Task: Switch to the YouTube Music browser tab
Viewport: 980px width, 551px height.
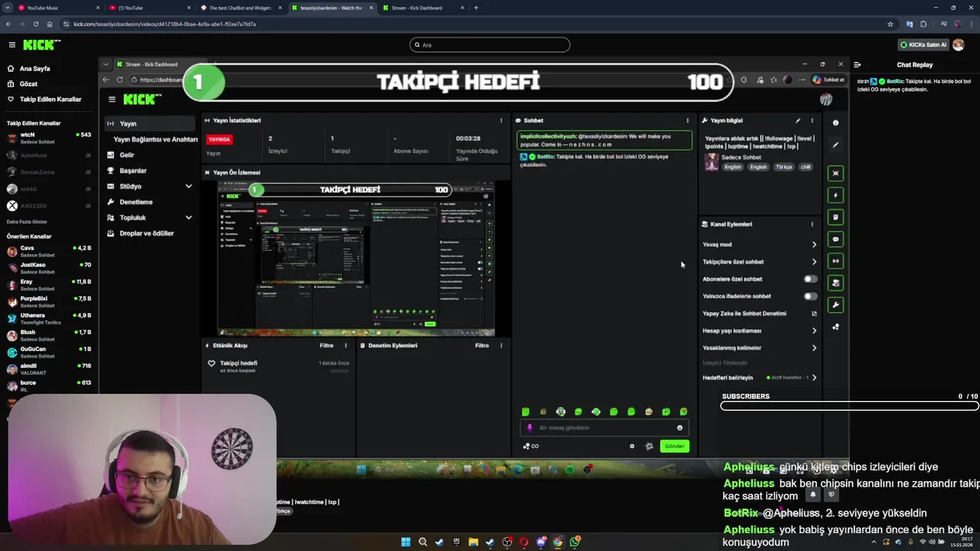Action: (x=57, y=8)
